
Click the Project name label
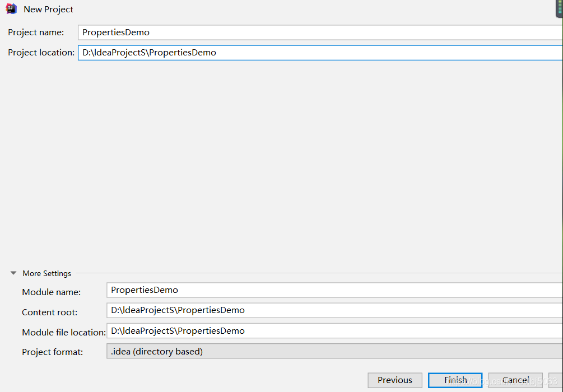pos(36,32)
